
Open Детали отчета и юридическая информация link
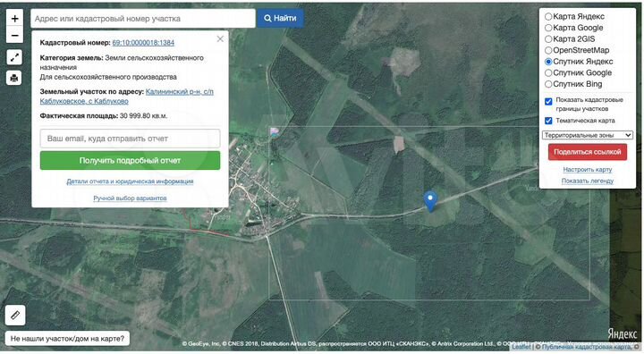tap(130, 181)
